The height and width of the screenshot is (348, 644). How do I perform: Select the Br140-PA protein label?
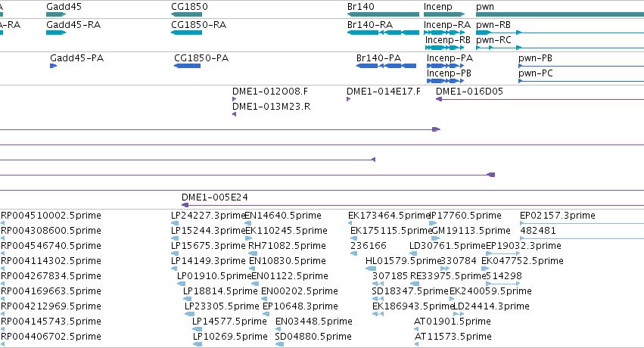[x=378, y=58]
